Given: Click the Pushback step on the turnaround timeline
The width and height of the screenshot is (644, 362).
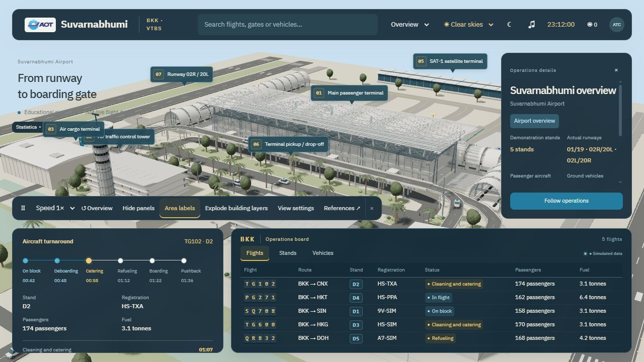Looking at the screenshot, I should [191, 270].
